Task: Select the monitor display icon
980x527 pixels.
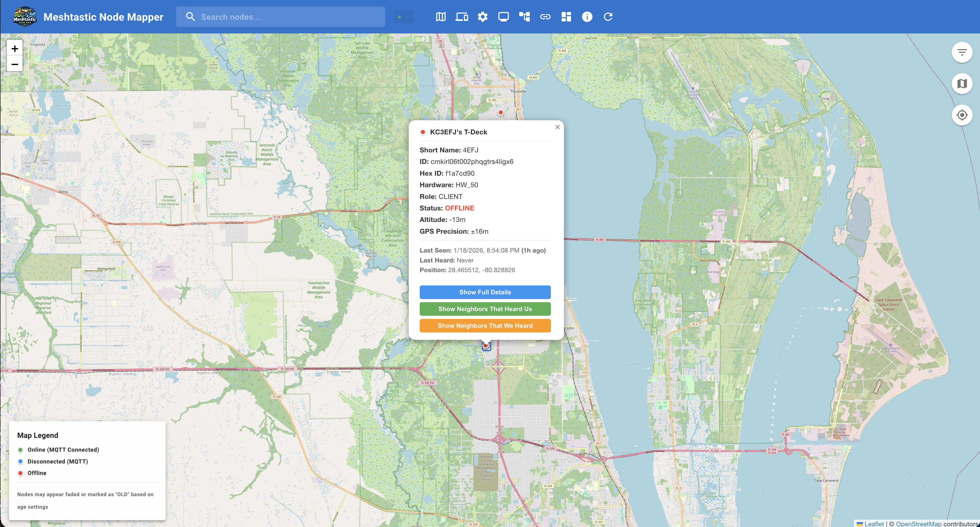Action: pyautogui.click(x=503, y=17)
